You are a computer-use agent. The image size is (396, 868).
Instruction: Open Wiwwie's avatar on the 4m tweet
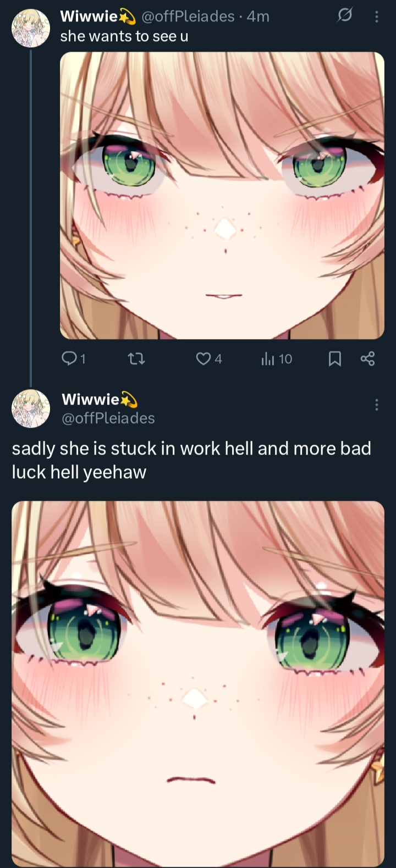click(x=31, y=28)
